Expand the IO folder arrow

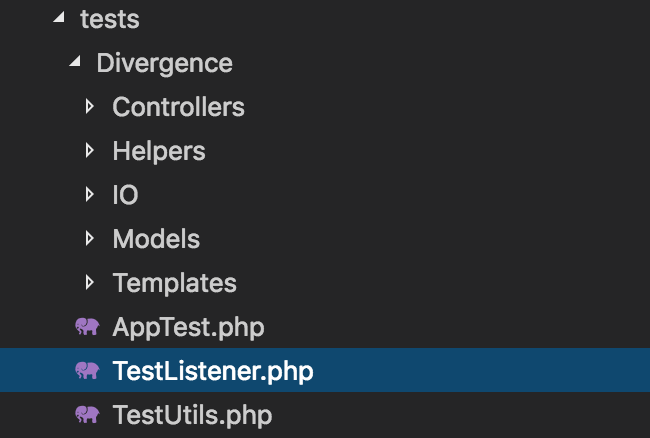tap(90, 194)
